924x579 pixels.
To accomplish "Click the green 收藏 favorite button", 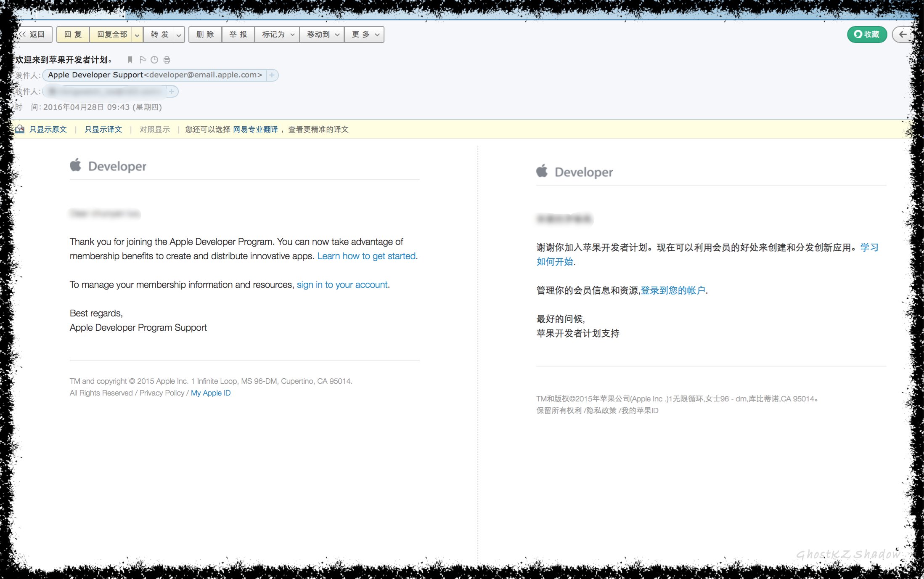I will click(x=866, y=35).
